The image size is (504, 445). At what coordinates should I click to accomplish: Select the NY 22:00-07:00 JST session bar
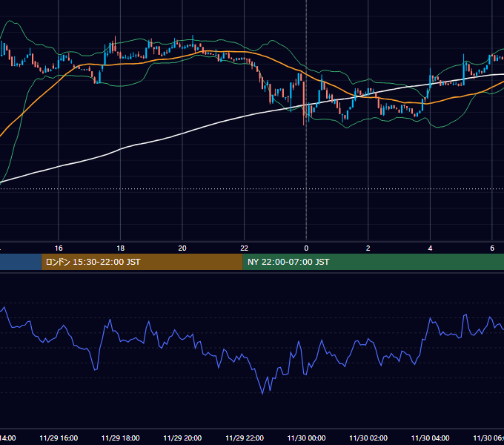373,262
